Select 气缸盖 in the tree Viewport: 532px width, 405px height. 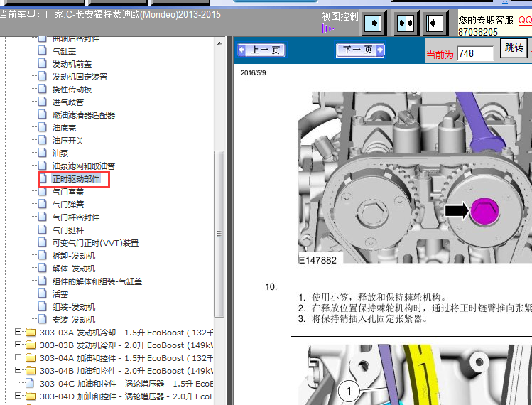click(x=64, y=51)
